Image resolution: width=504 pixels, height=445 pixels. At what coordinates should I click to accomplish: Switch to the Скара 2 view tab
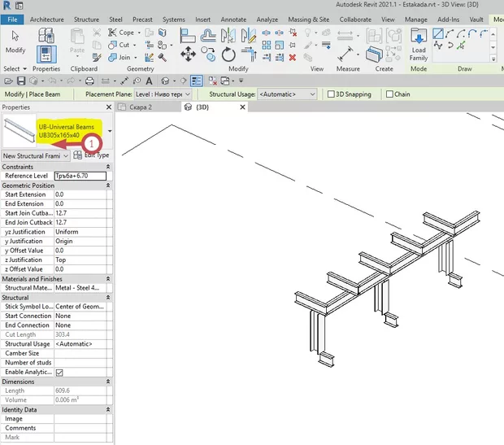[x=141, y=107]
